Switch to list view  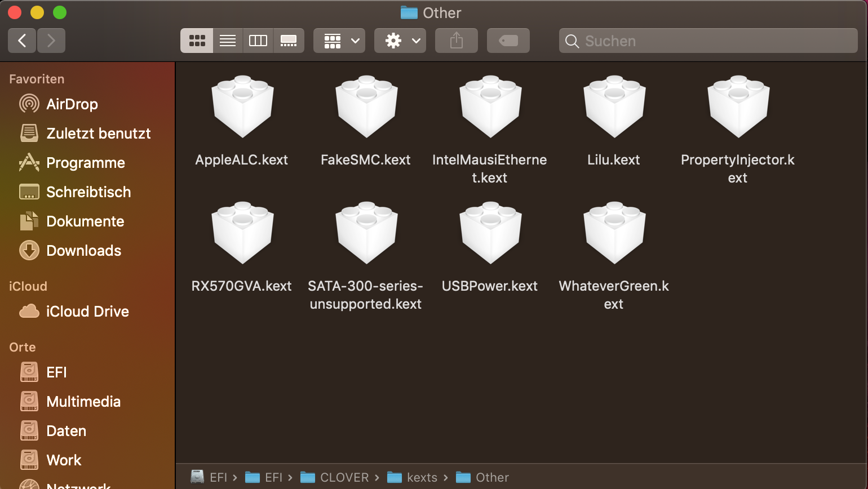click(x=228, y=41)
